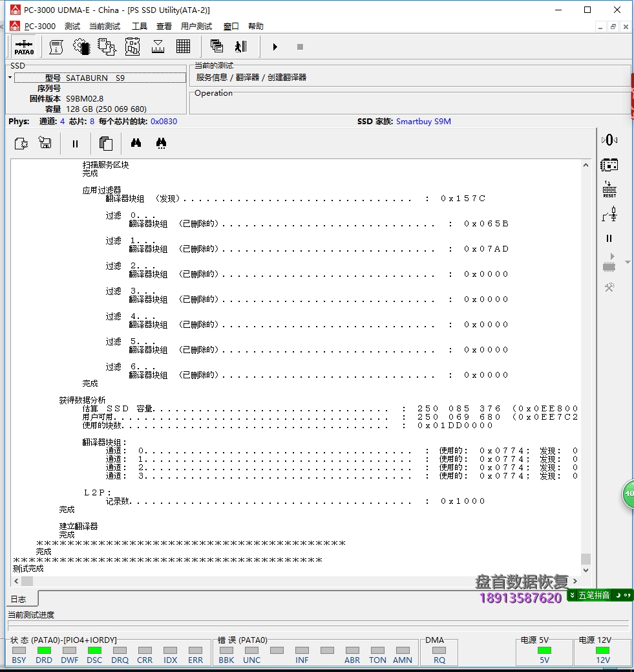Click the wrench tools icon in right sidebar
This screenshot has width=634, height=672.
[609, 287]
